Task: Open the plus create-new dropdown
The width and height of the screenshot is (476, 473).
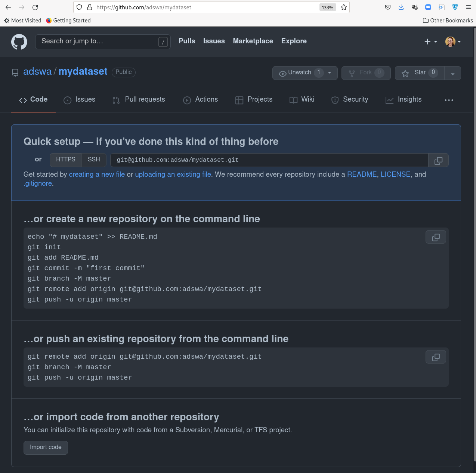Action: pyautogui.click(x=431, y=41)
